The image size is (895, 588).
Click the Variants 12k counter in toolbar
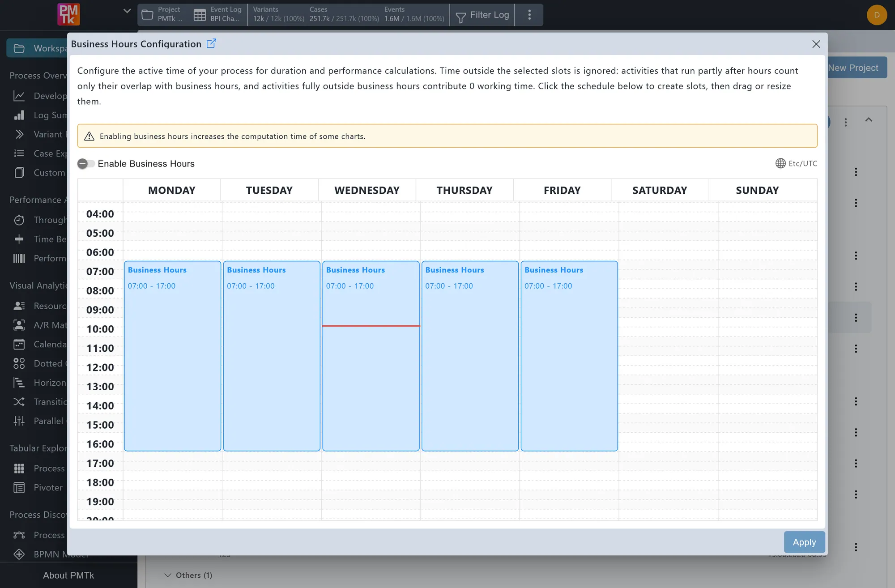[x=278, y=15]
